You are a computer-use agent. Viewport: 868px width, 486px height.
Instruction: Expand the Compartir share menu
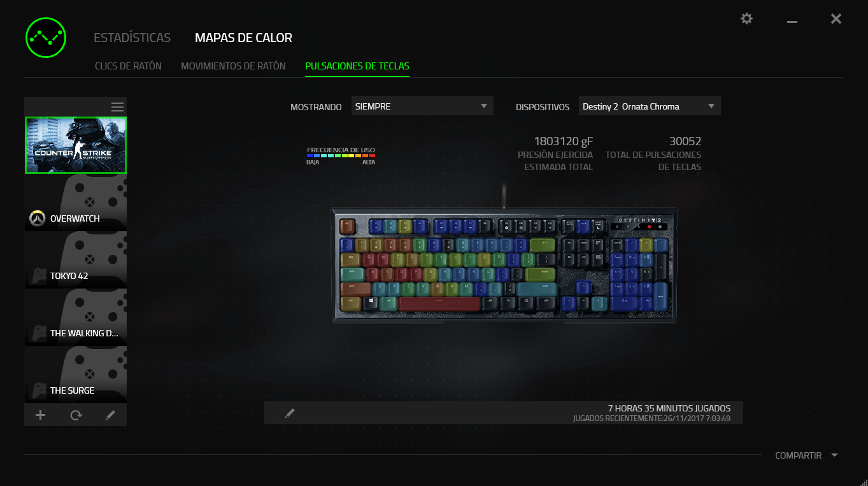tap(806, 455)
